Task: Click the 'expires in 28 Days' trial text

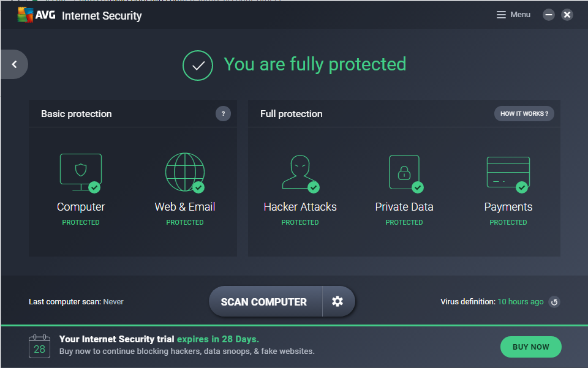Action: coord(218,339)
